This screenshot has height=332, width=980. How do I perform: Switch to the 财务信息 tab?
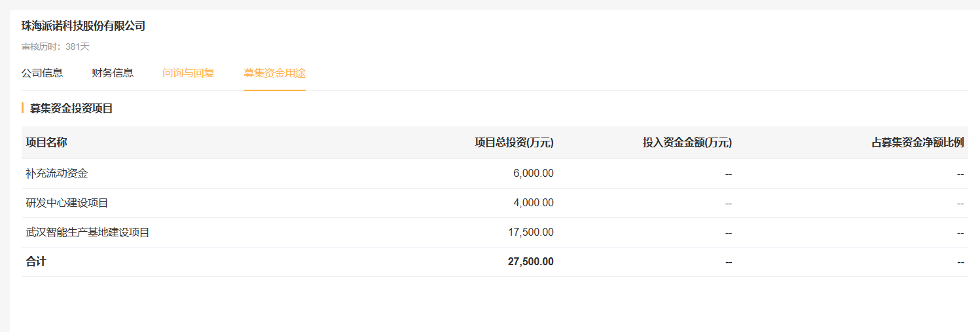click(113, 73)
